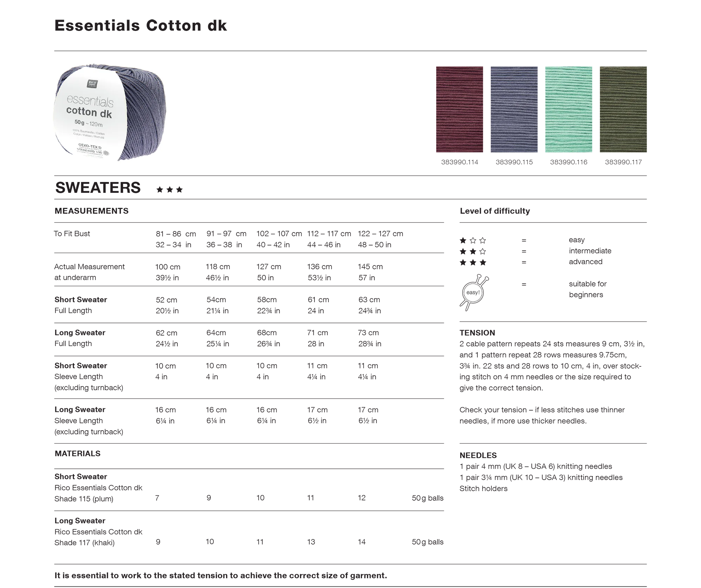Click Shade 115 (plum) label
Viewport: 701px width, 588px height.
tap(84, 499)
